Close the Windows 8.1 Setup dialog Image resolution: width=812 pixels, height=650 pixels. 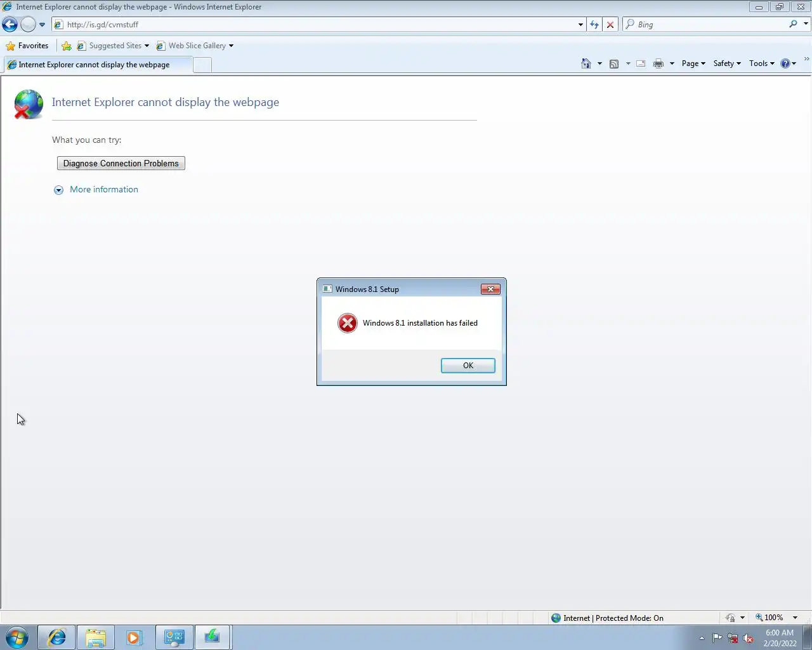(x=490, y=289)
